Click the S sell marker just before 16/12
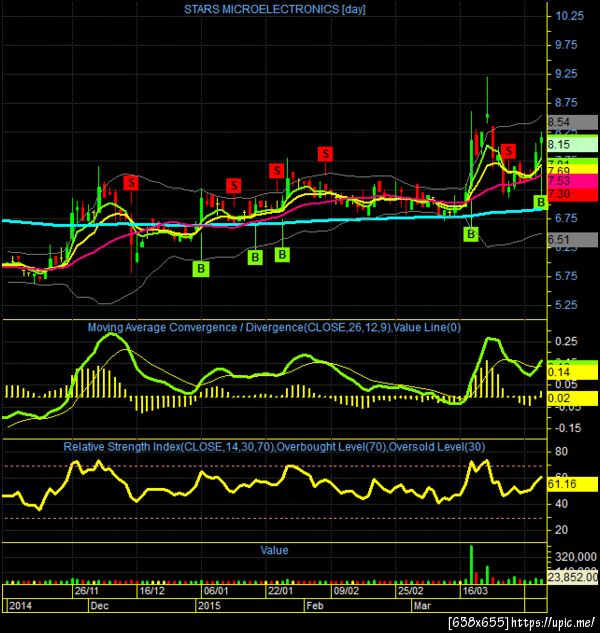Screen dimensions: 600x633 coord(131,183)
